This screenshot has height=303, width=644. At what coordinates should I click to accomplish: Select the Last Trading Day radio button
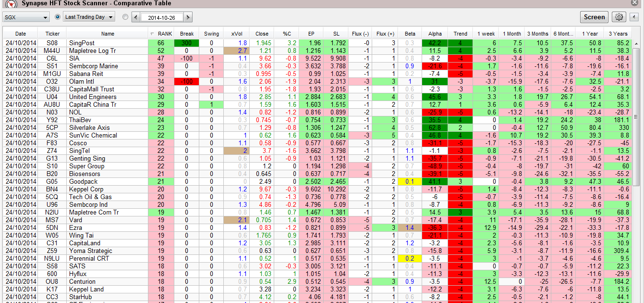tap(58, 17)
